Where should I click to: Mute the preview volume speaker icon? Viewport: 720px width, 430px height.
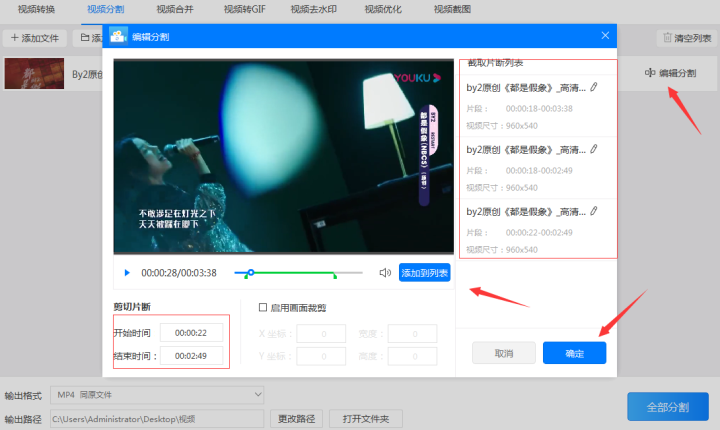tap(385, 273)
